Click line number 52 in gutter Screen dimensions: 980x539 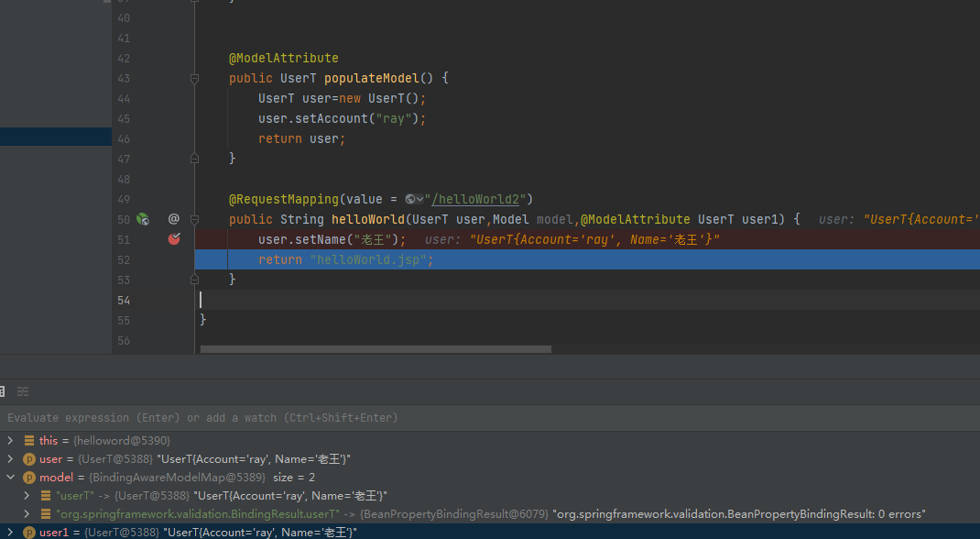[124, 260]
